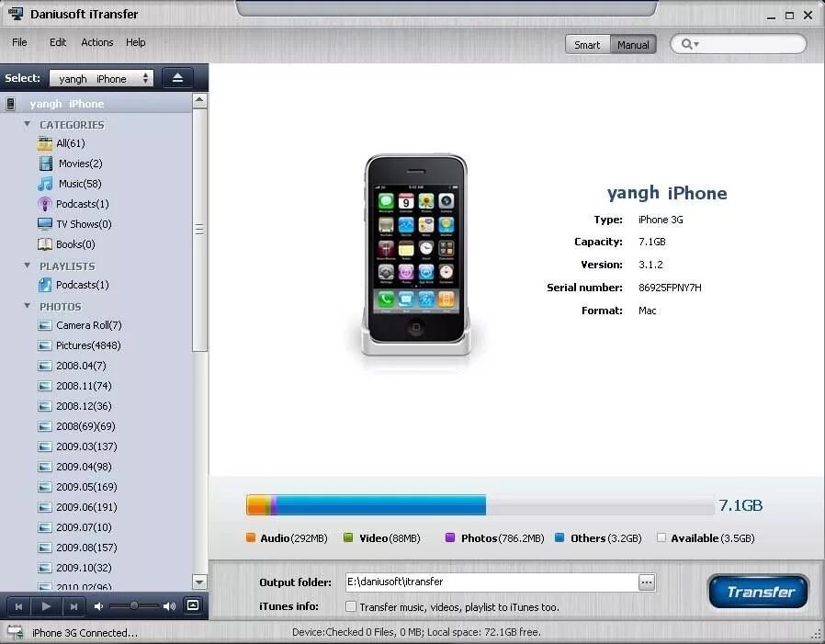Open the search options dropdown arrow
825x644 pixels.
click(x=696, y=44)
